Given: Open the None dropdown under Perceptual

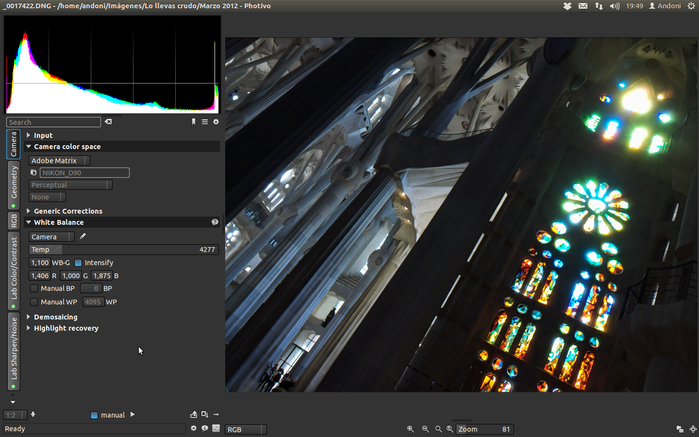Looking at the screenshot, I should coord(47,197).
